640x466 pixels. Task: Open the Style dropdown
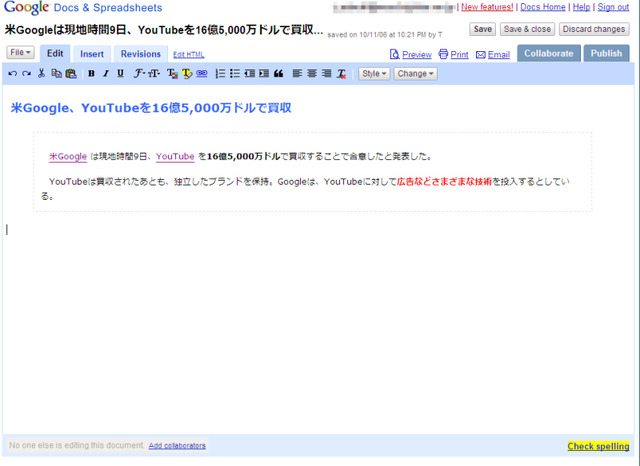[374, 73]
